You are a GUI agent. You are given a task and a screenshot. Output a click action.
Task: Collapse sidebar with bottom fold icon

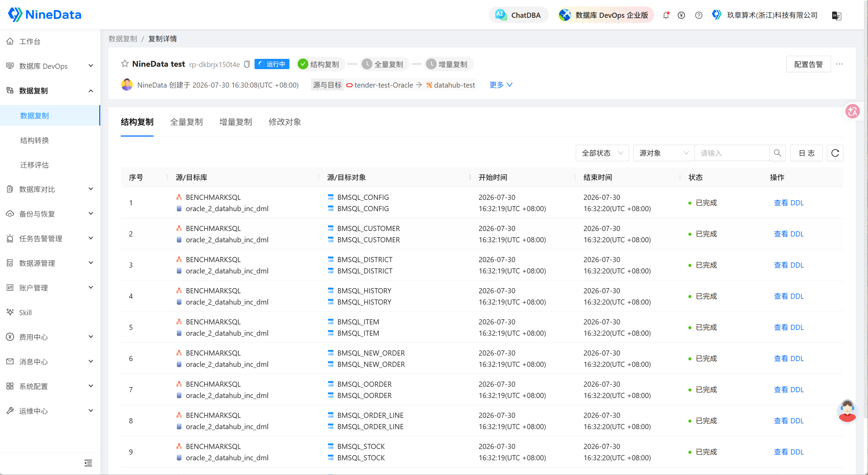88,463
